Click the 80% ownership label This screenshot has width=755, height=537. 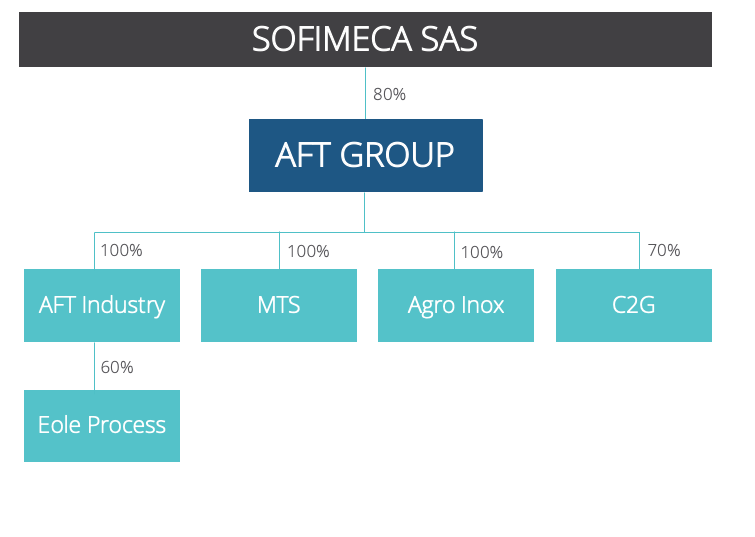click(x=389, y=95)
